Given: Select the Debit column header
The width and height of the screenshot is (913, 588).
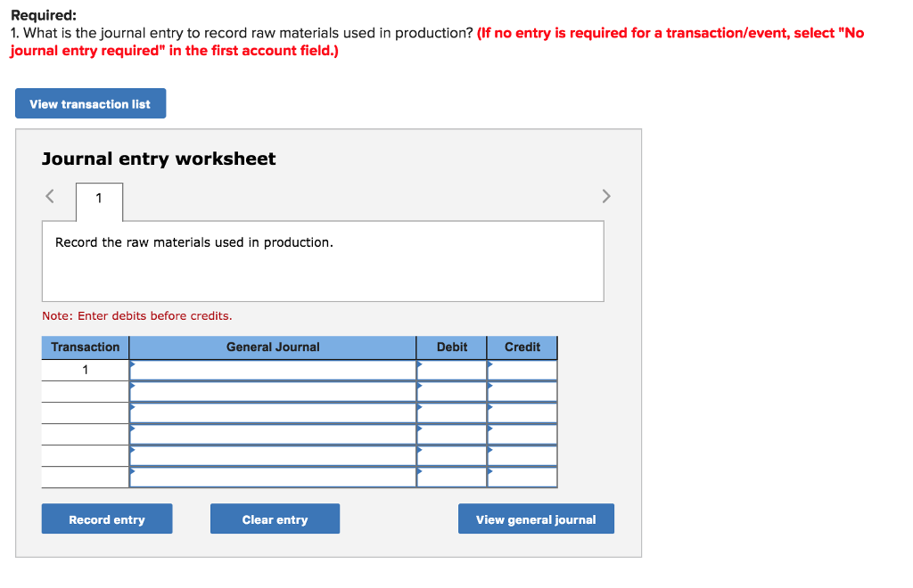Looking at the screenshot, I should click(x=451, y=347).
